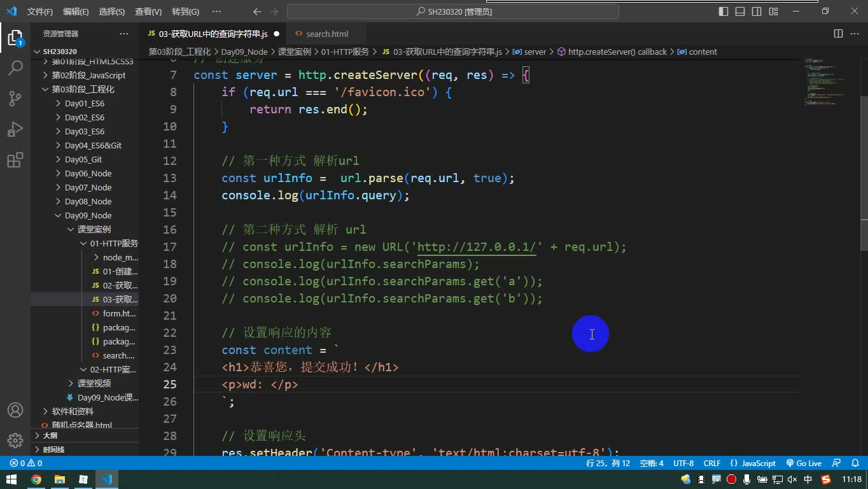
Task: Click the UTF-8 encoding in status bar
Action: click(x=683, y=463)
